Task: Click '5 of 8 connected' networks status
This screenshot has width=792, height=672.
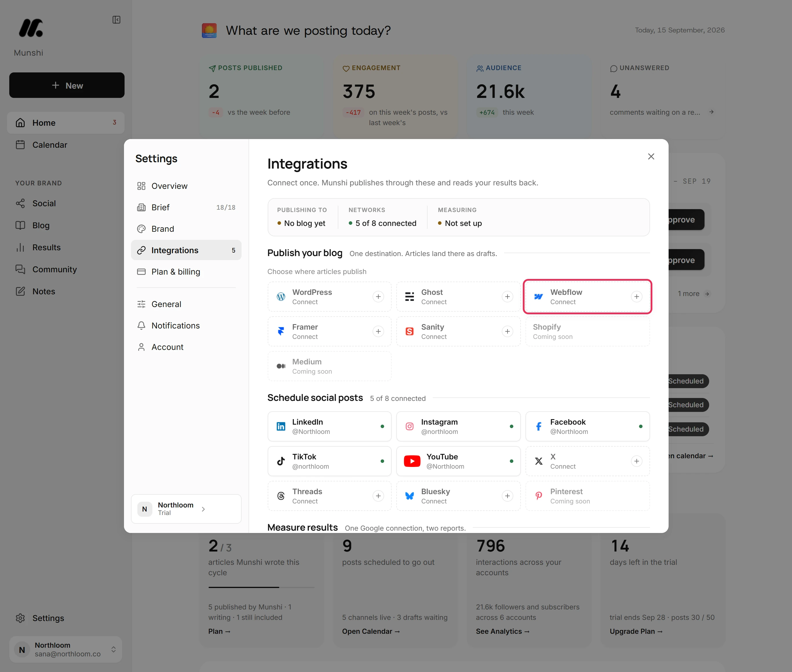Action: (382, 223)
